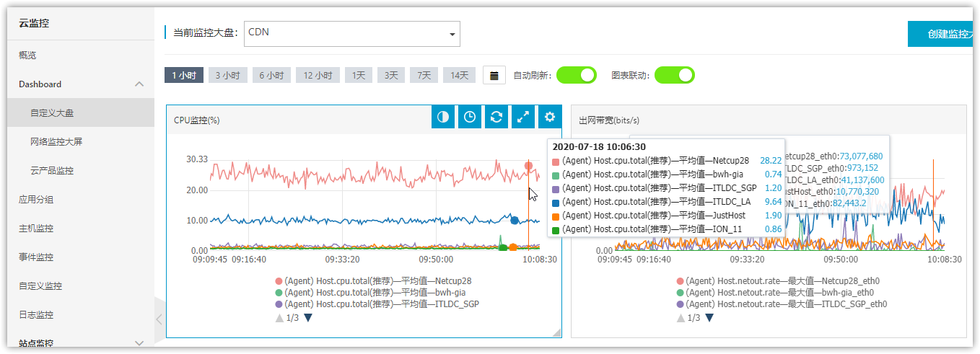Screen dimensions: 980x354
Task: Open the 当前监控大盘 CDN dropdown
Action: [352, 33]
